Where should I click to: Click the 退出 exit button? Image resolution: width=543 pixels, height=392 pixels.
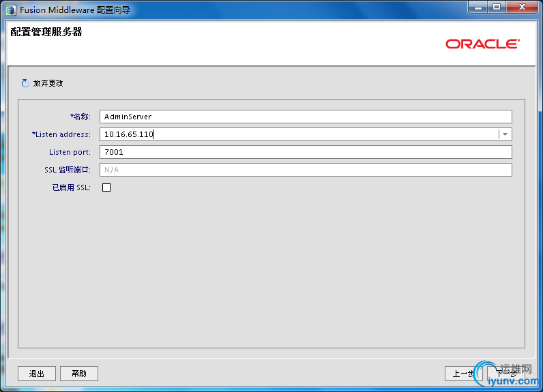coord(37,374)
